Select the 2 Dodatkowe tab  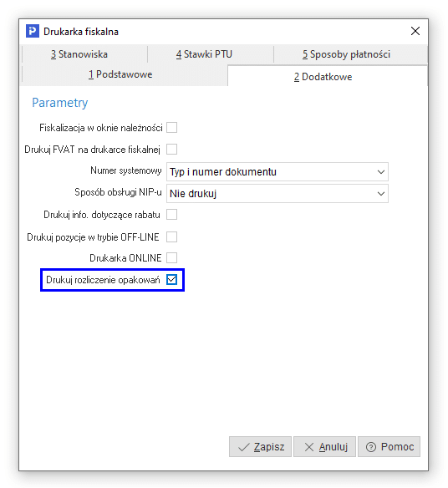[323, 77]
